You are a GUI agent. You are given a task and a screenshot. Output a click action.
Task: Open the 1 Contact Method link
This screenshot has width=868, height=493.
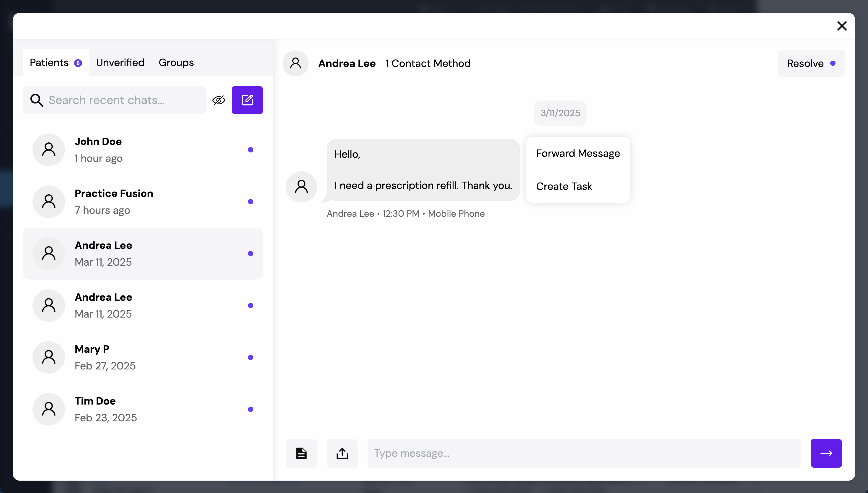[x=428, y=63]
